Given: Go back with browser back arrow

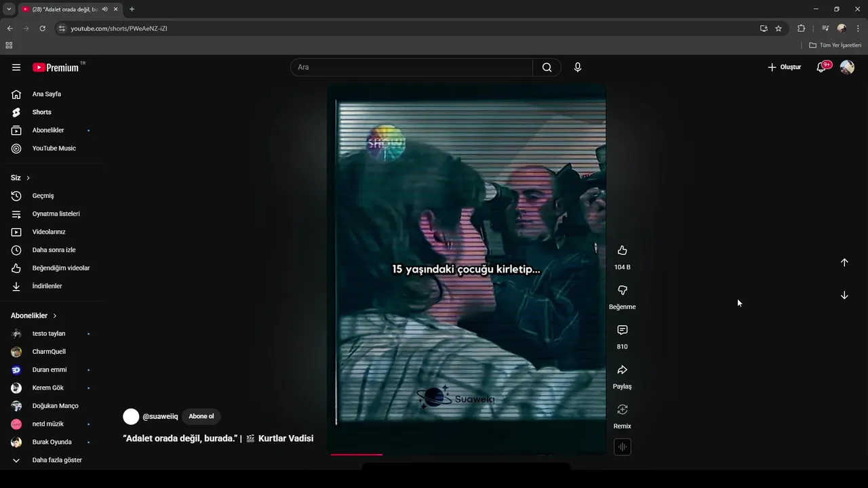Looking at the screenshot, I should pyautogui.click(x=9, y=28).
